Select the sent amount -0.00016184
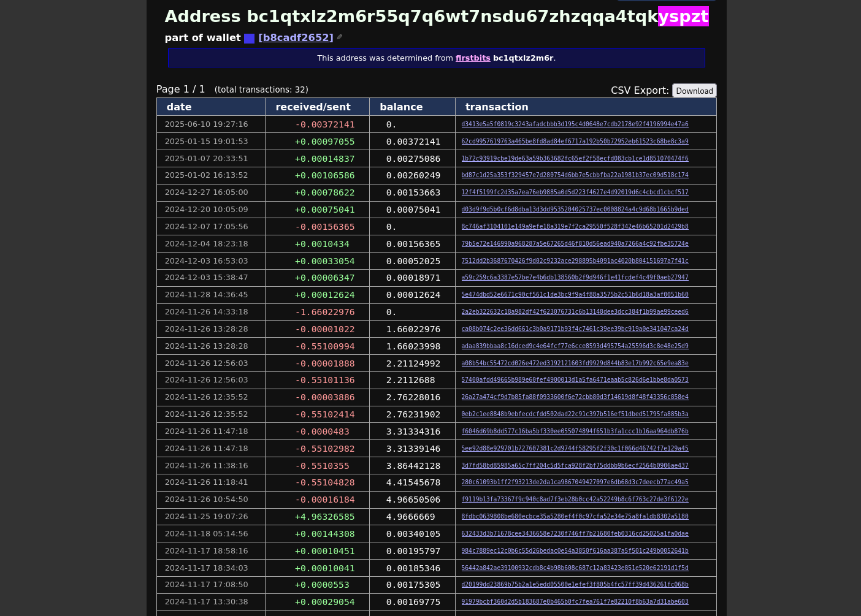Image resolution: width=861 pixels, height=616 pixels. (x=325, y=500)
